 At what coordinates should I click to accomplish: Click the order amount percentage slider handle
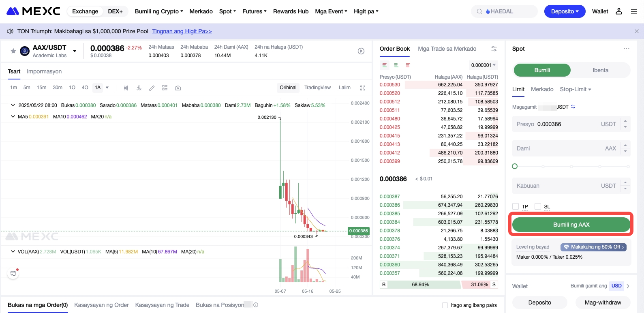click(515, 166)
